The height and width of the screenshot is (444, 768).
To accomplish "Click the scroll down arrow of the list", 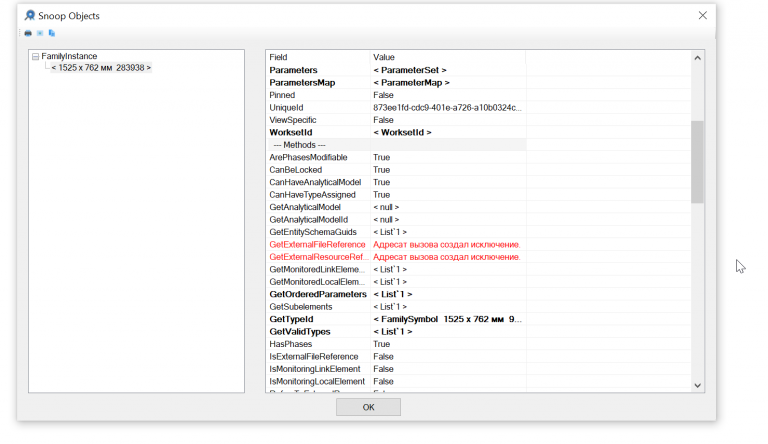I will tap(697, 386).
